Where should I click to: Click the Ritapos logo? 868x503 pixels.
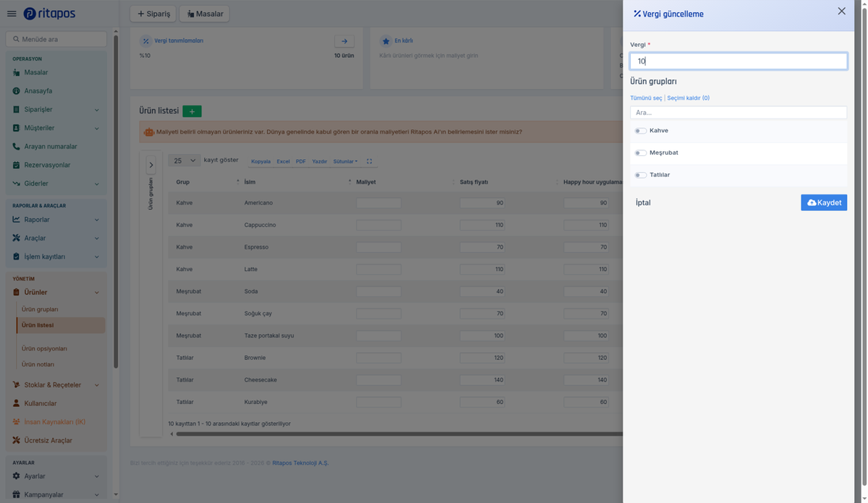pyautogui.click(x=49, y=14)
